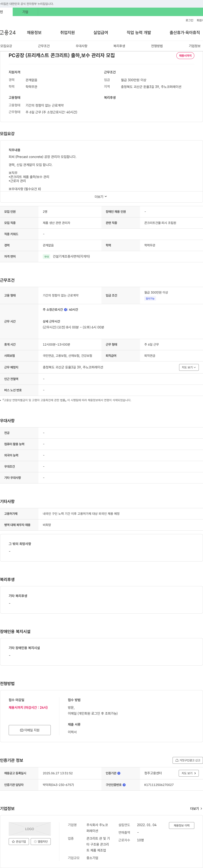Click the company LOGO thumbnail
The width and height of the screenshot is (203, 868).
pyautogui.click(x=30, y=829)
